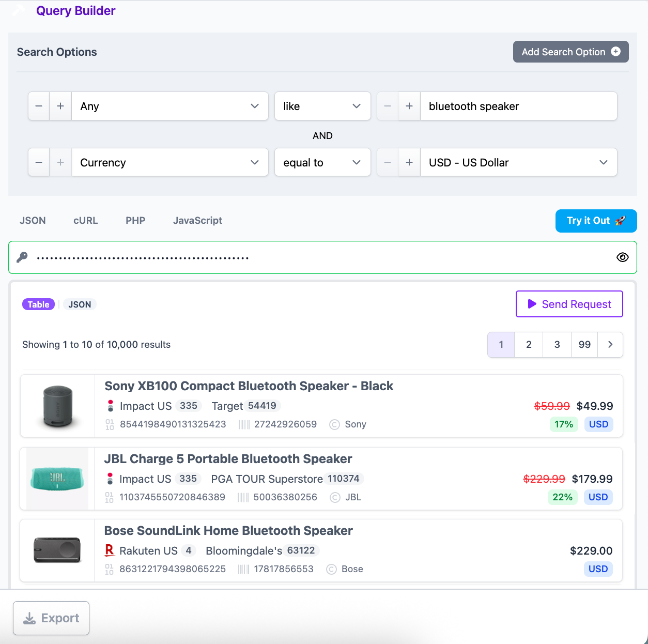Reveal the API key with eye icon

[x=623, y=257]
